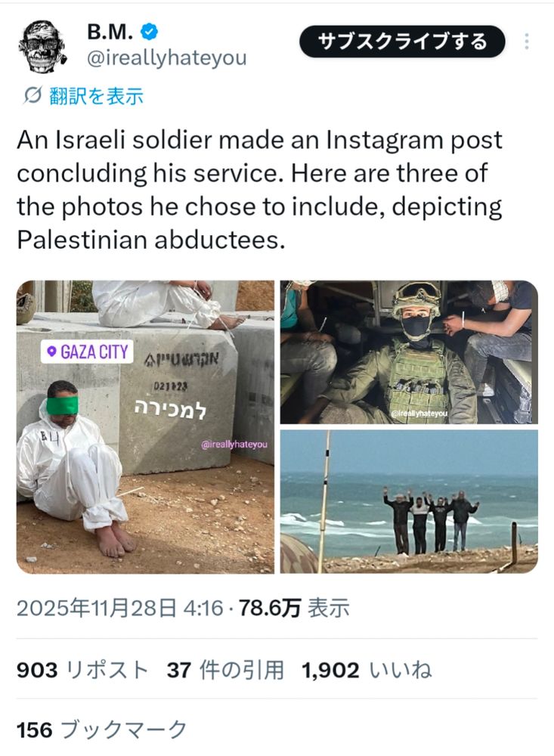View the 1,902 いいね likes list
The height and width of the screenshot is (756, 554).
click(x=367, y=670)
